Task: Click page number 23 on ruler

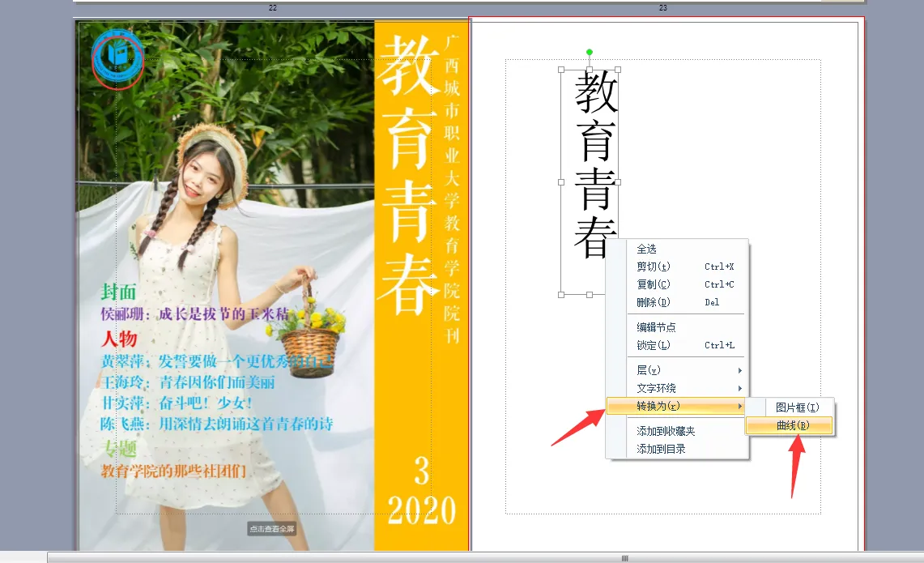Action: pos(663,7)
